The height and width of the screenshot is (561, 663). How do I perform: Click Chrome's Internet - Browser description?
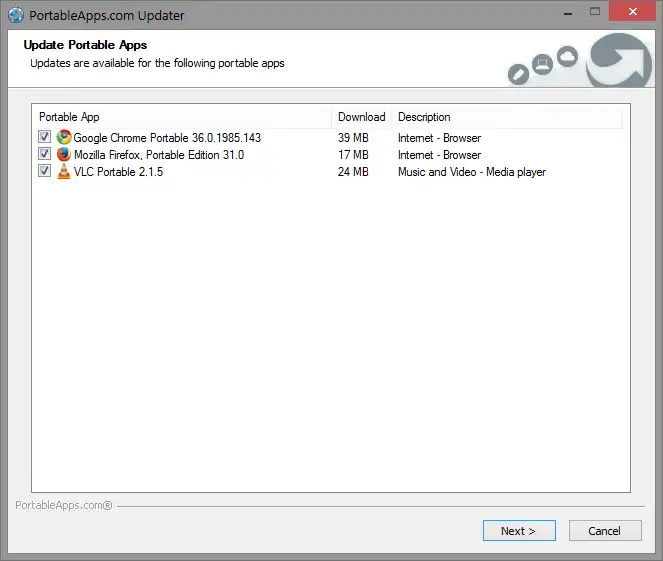point(439,138)
